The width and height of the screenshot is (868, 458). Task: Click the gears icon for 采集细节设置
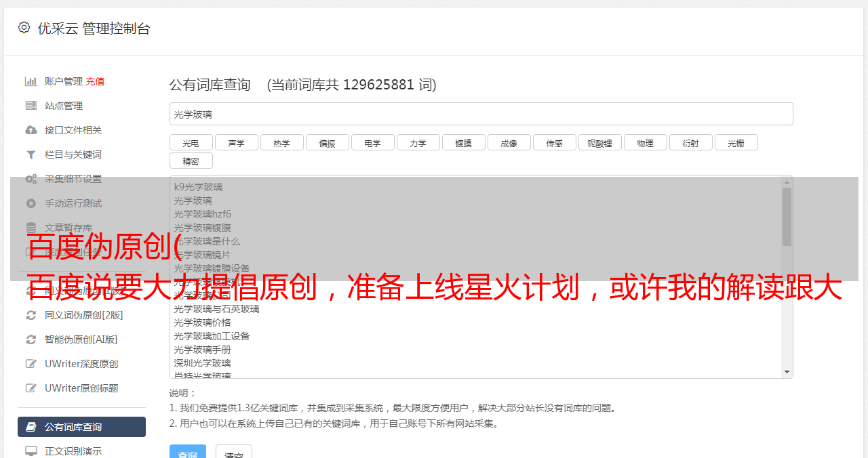[31, 179]
